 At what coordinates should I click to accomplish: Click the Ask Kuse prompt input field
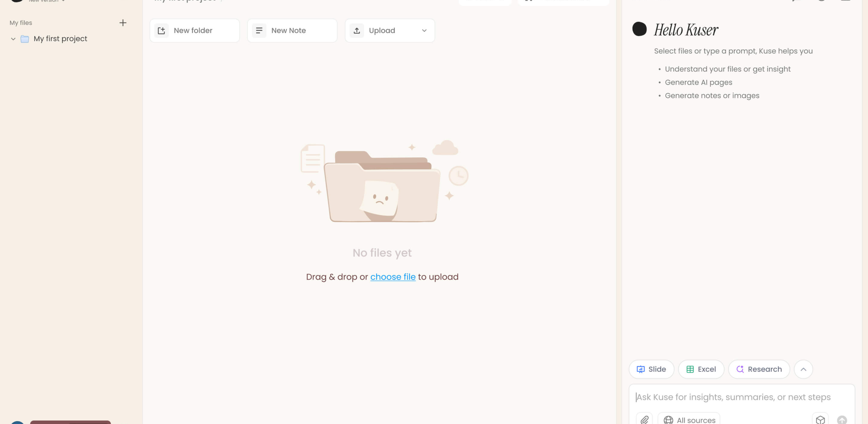point(733,397)
